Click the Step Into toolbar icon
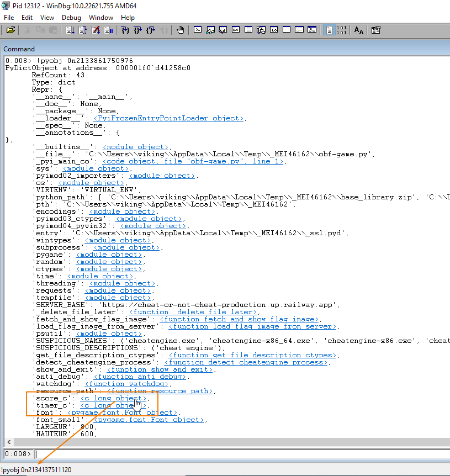This screenshot has height=476, width=450. pyautogui.click(x=125, y=30)
